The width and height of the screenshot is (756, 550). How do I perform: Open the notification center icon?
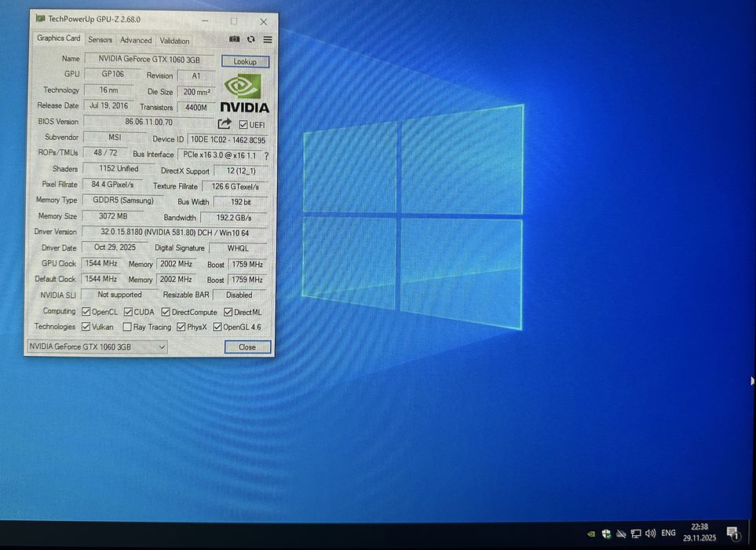click(x=733, y=533)
